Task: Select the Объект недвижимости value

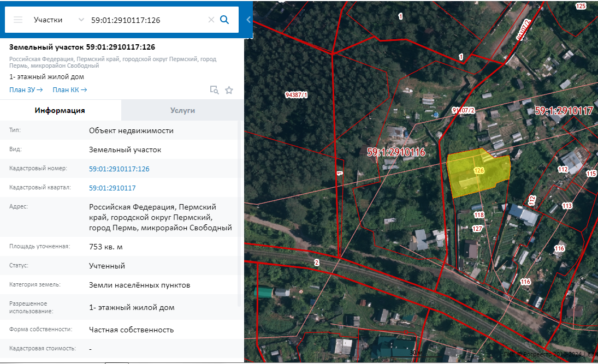Action: point(131,131)
